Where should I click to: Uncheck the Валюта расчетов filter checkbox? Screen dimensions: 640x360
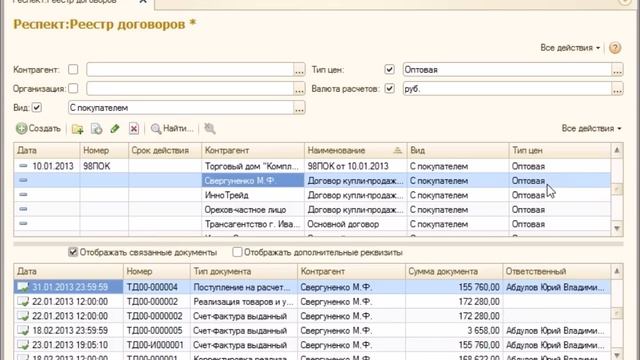[x=389, y=88]
